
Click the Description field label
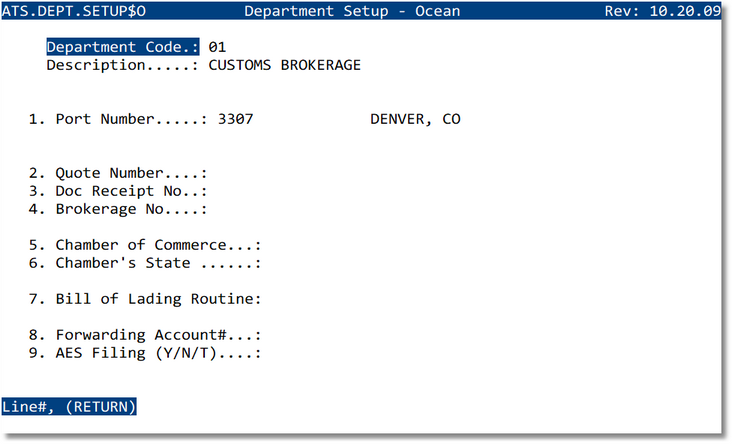123,65
